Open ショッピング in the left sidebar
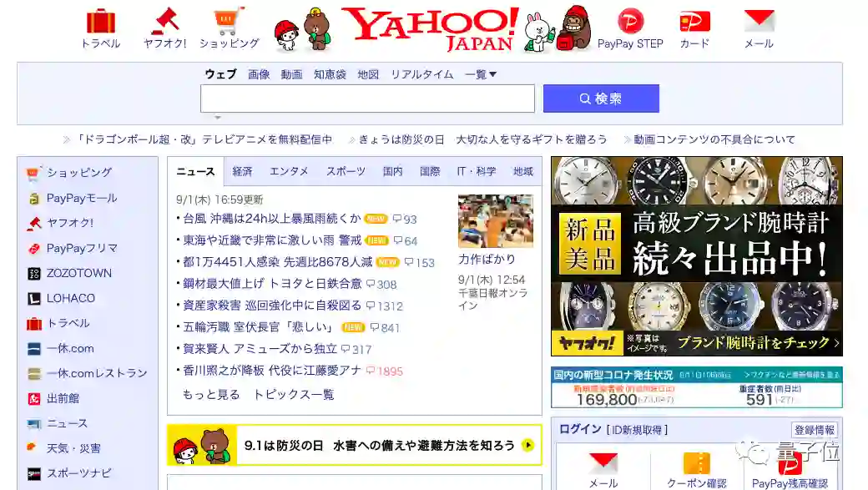Screen dimensions: 868x490 tap(79, 173)
